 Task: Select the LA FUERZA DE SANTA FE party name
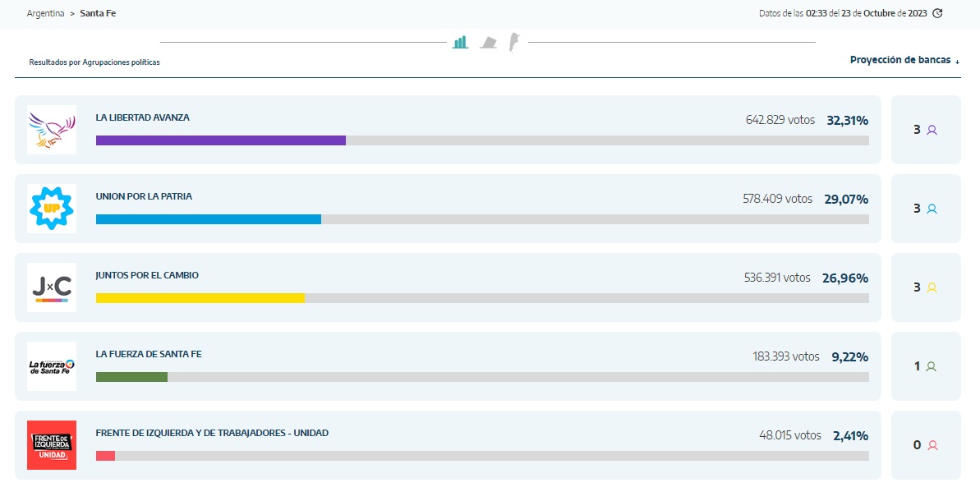(x=149, y=354)
